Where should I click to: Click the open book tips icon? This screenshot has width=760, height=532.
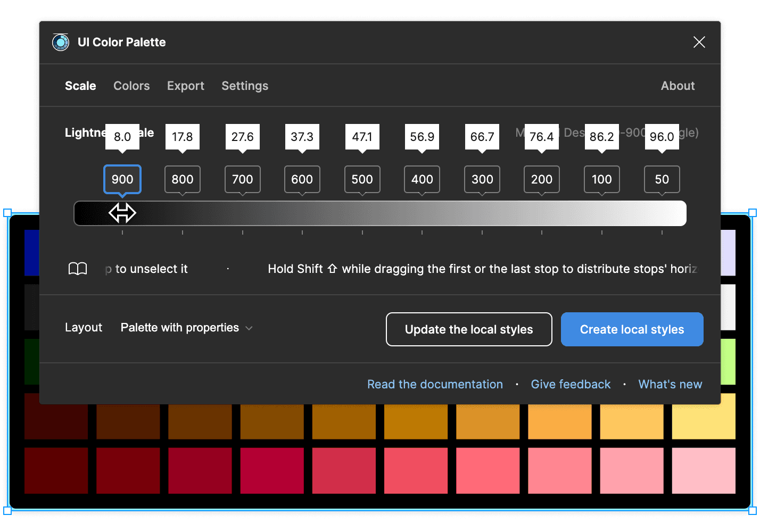coord(78,269)
